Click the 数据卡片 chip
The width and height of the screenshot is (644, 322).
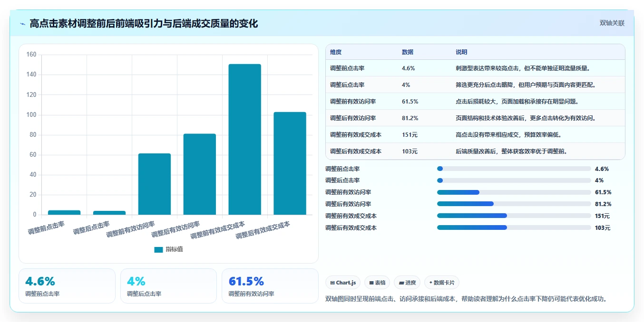[x=442, y=283]
